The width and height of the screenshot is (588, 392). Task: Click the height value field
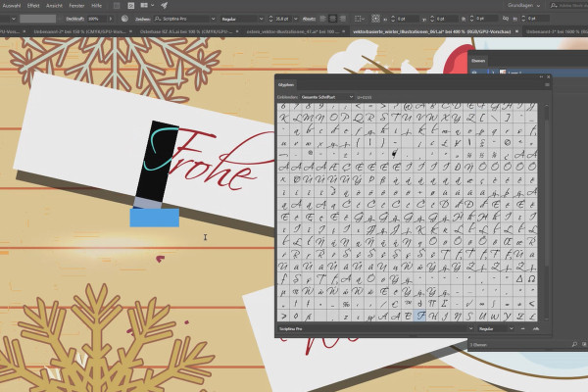[538, 19]
